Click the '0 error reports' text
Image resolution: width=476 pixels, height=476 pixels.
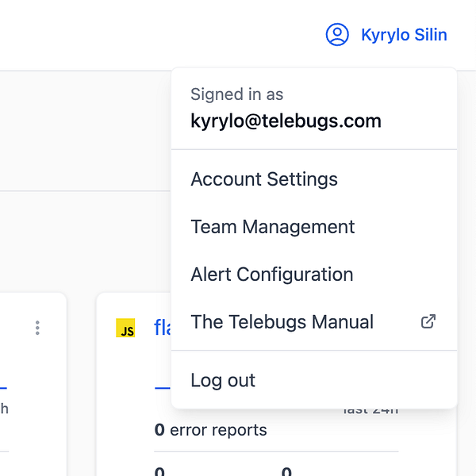pos(211,430)
